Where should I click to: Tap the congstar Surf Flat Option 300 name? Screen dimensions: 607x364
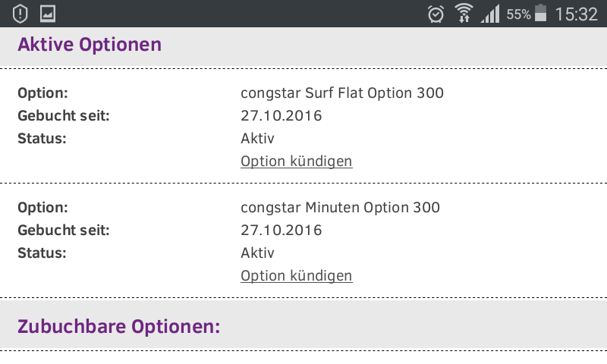click(342, 93)
